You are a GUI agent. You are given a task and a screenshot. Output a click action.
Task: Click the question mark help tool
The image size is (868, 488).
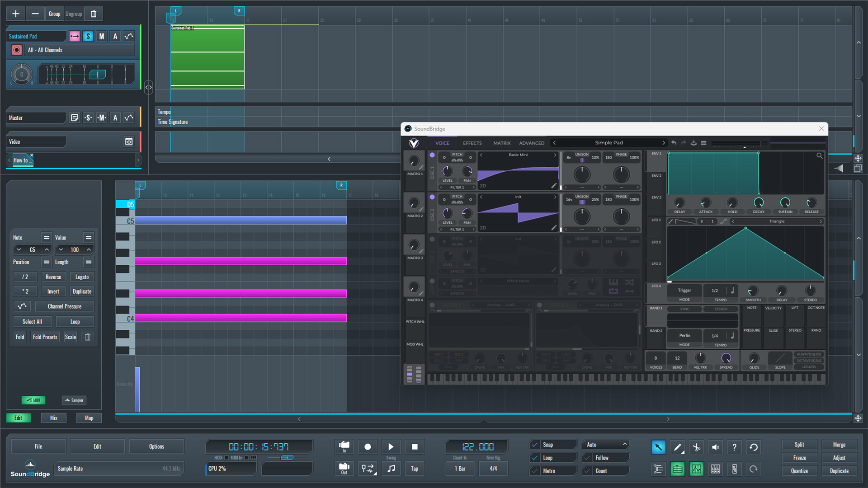tap(734, 447)
